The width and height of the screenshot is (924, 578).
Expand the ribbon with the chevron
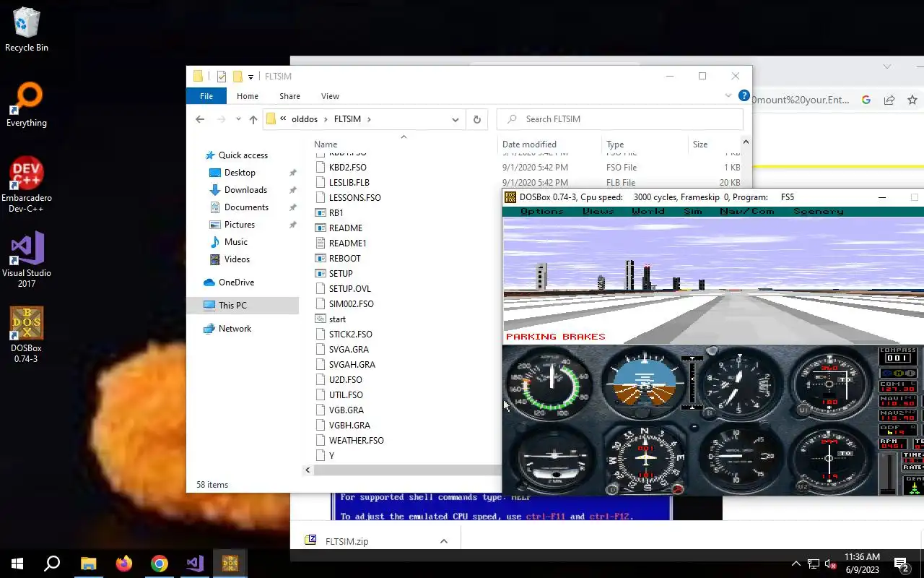pos(728,95)
